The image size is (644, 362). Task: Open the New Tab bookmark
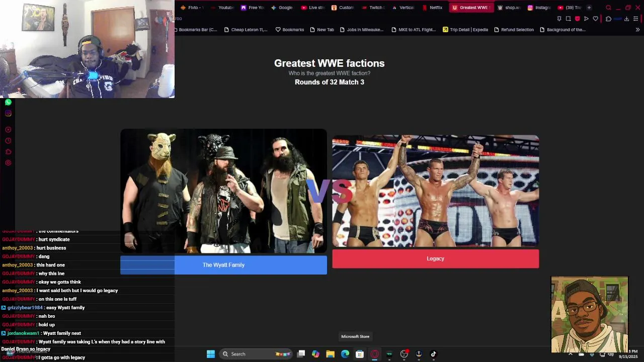[x=322, y=30]
